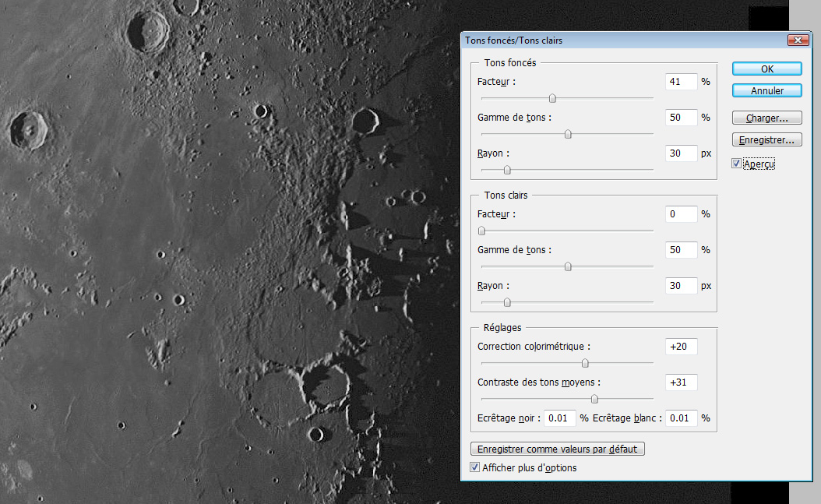Click the Contraste des tons moyens value box
821x504 pixels.
click(x=681, y=382)
